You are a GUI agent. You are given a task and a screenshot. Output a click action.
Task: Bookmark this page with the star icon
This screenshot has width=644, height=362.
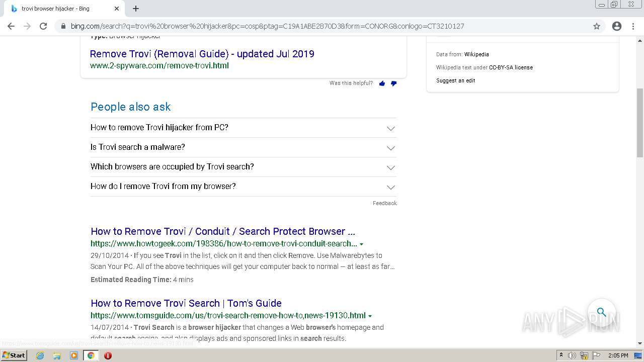coord(597,26)
